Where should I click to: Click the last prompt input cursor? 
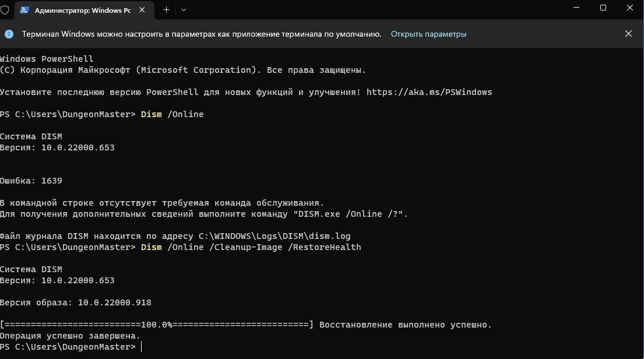pyautogui.click(x=141, y=347)
